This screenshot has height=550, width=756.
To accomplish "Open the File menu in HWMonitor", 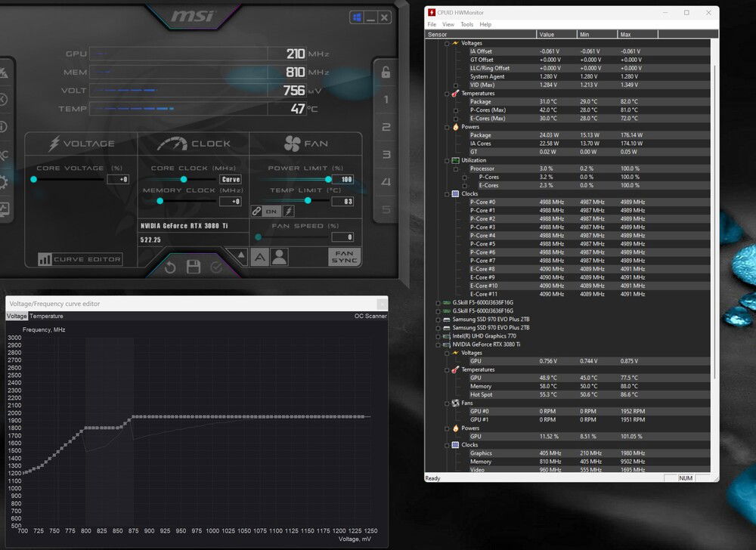I will click(x=432, y=25).
